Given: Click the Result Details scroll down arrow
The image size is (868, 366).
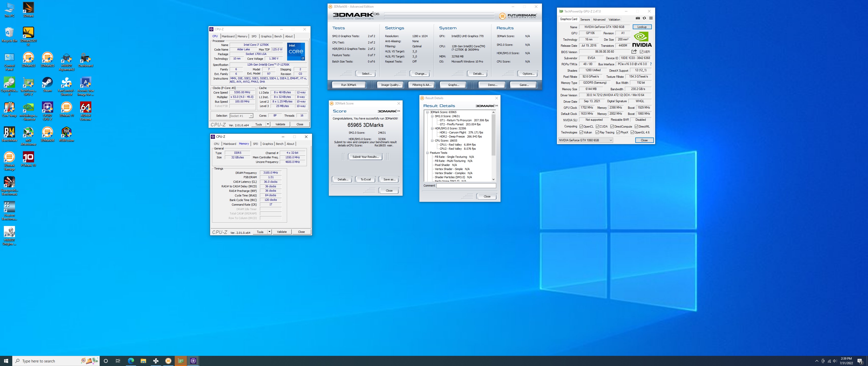Looking at the screenshot, I should pyautogui.click(x=493, y=179).
